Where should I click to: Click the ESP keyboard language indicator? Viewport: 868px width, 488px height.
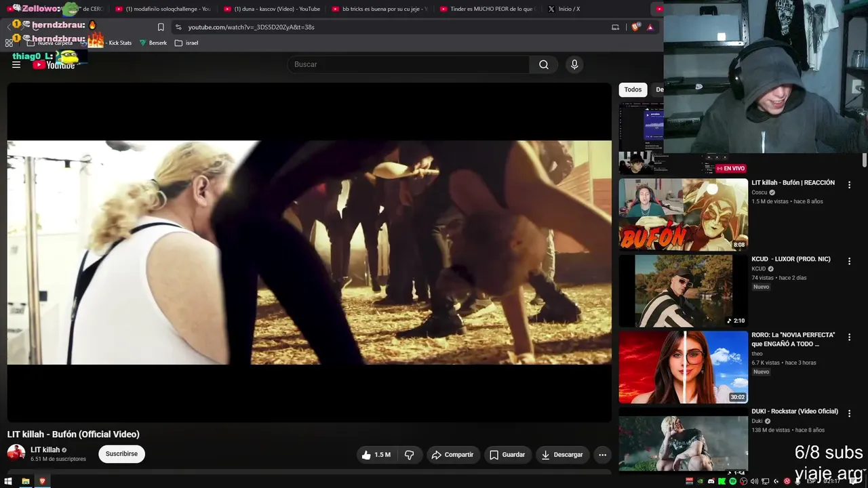click(x=810, y=481)
